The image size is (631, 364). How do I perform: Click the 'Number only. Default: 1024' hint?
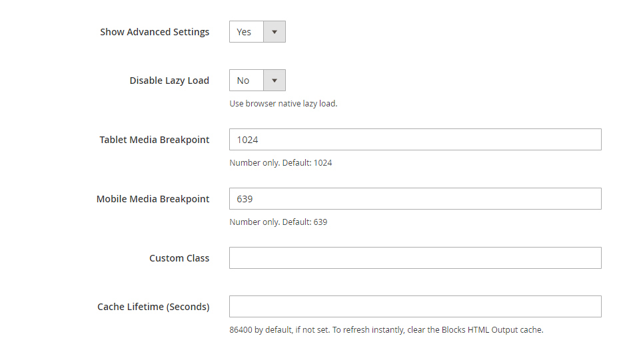281,163
